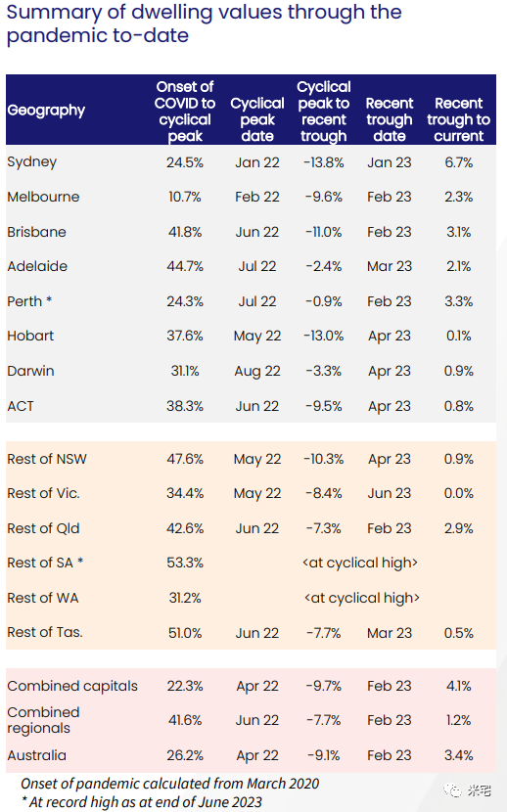This screenshot has height=812, width=507.
Task: Click Australia's 3.4% current value
Action: [x=459, y=755]
